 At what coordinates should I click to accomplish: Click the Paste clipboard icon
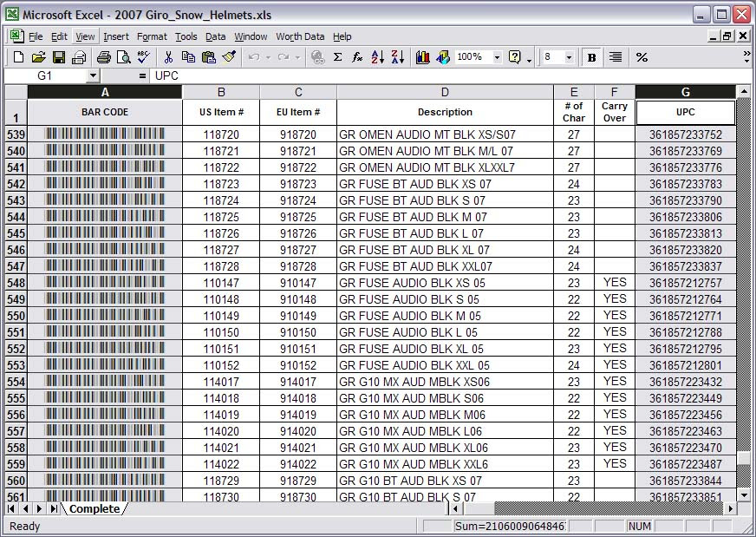pos(208,57)
